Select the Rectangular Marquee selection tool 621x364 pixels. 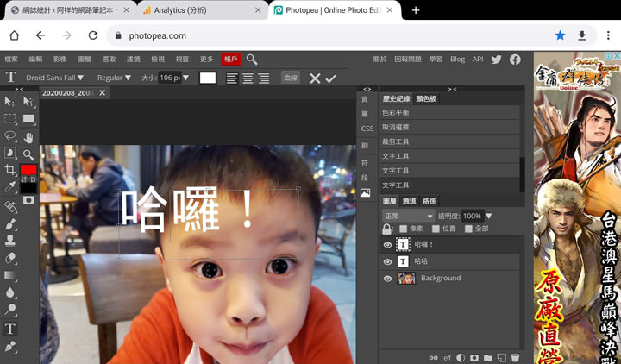point(9,119)
